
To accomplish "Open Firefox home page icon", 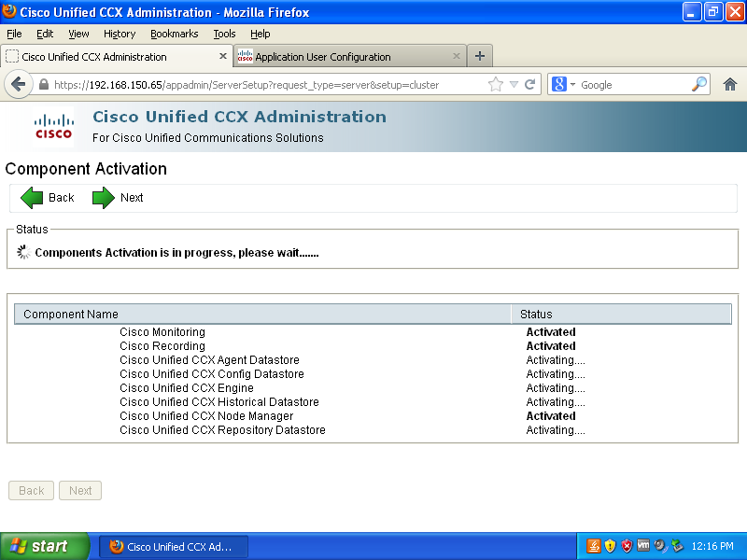I will 730,85.
